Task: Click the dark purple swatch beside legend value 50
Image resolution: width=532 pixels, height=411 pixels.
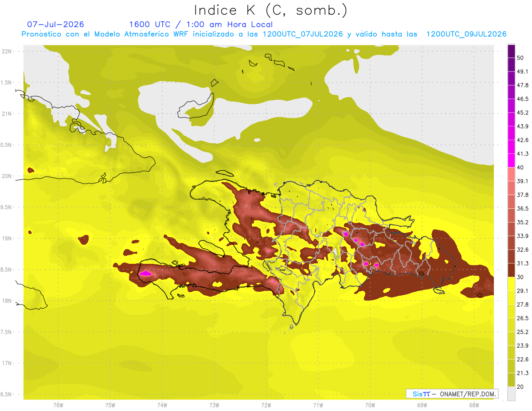Action: (511, 52)
